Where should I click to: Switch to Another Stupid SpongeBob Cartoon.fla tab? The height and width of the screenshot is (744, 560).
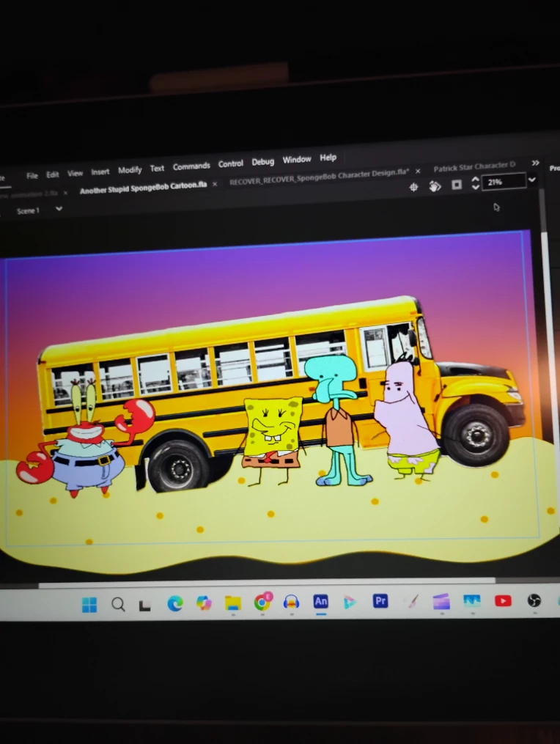144,188
